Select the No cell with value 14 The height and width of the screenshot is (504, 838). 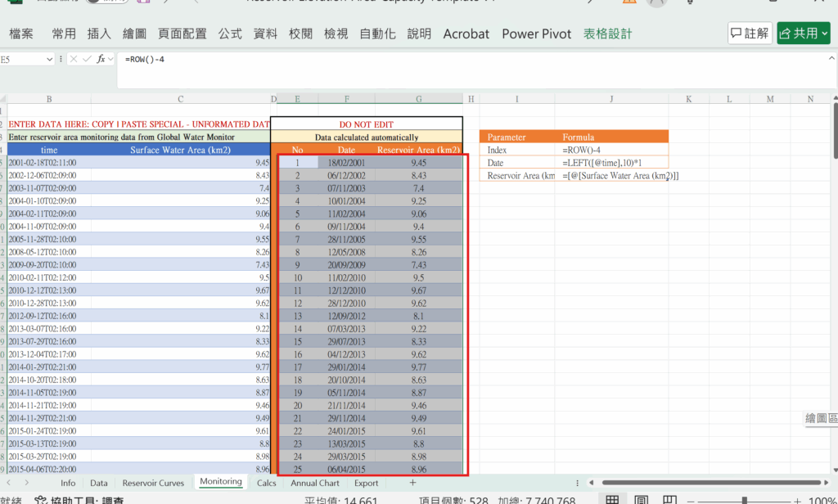click(x=298, y=329)
